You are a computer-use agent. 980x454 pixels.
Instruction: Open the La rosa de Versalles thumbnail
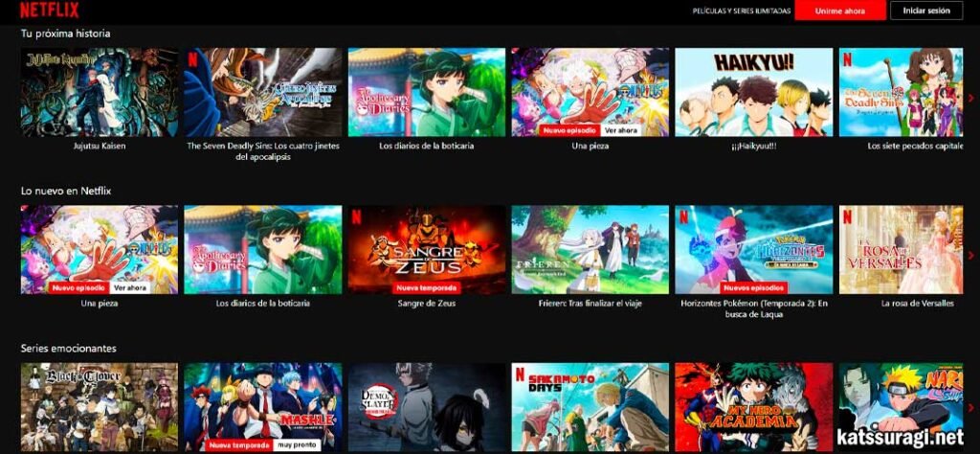click(x=902, y=250)
